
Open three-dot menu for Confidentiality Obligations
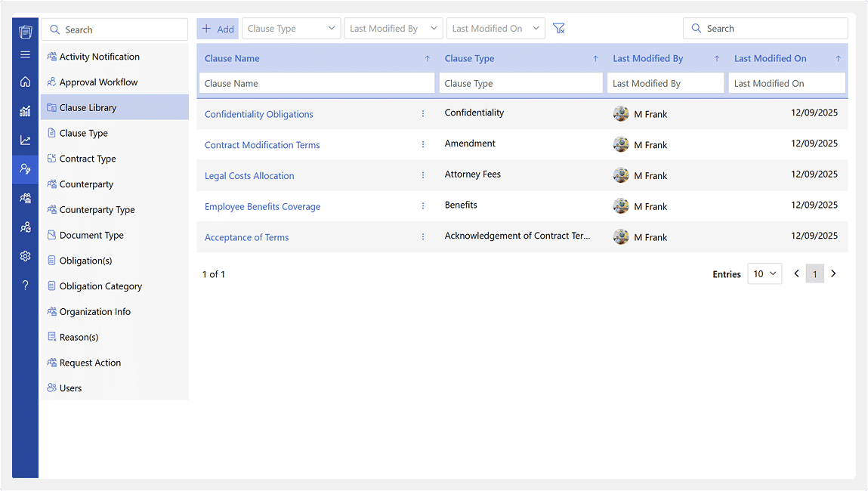coord(423,114)
